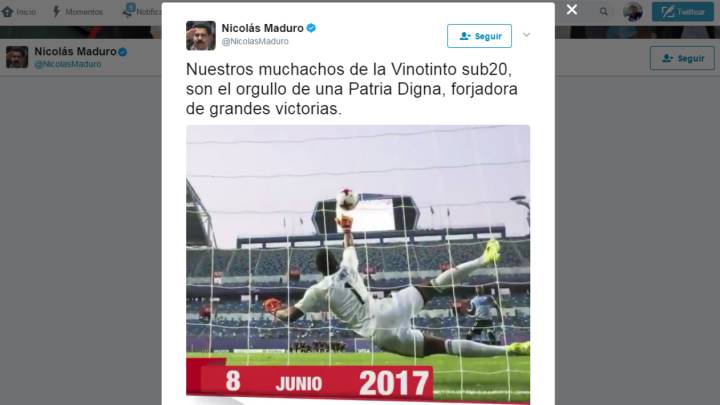This screenshot has height=405, width=720.
Task: Click verified badge on background profile bar
Action: tap(123, 52)
